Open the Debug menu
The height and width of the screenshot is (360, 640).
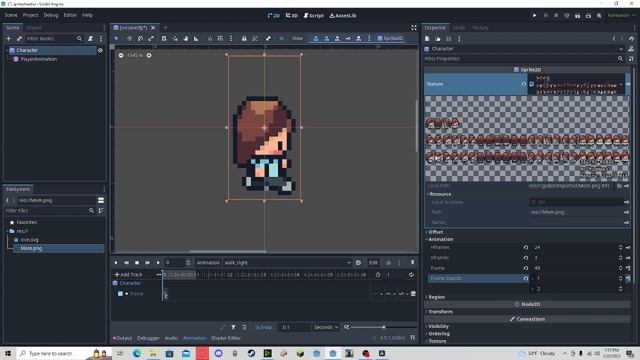point(51,15)
